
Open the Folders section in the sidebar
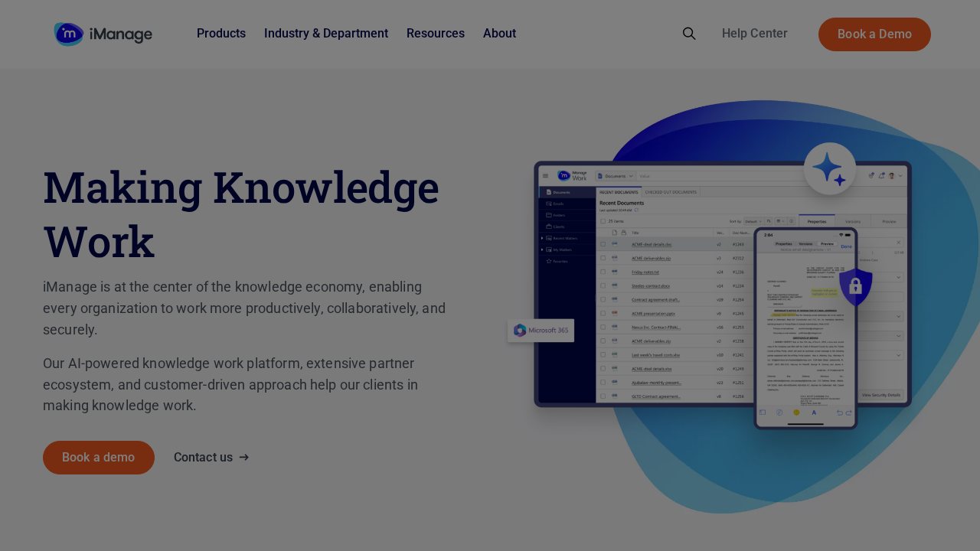(549, 215)
